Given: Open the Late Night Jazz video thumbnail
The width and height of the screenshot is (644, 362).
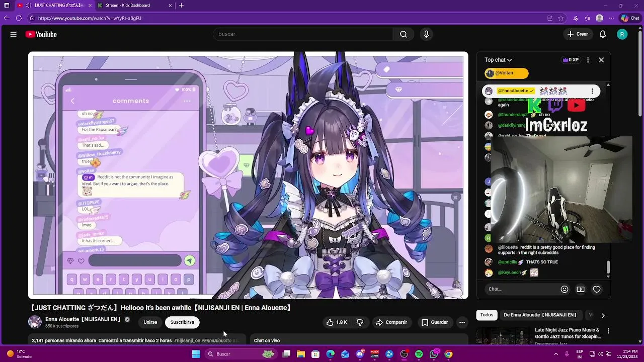Looking at the screenshot, I should [x=503, y=336].
